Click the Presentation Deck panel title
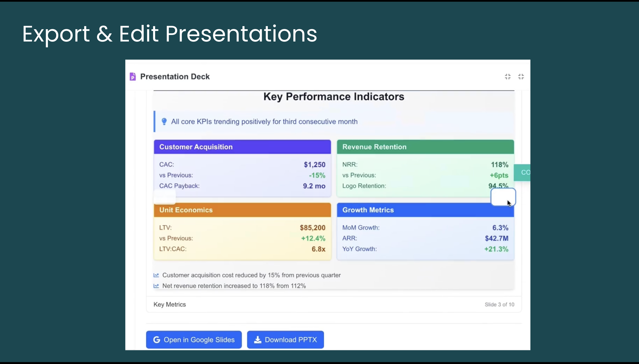This screenshot has width=639, height=364. 175,76
